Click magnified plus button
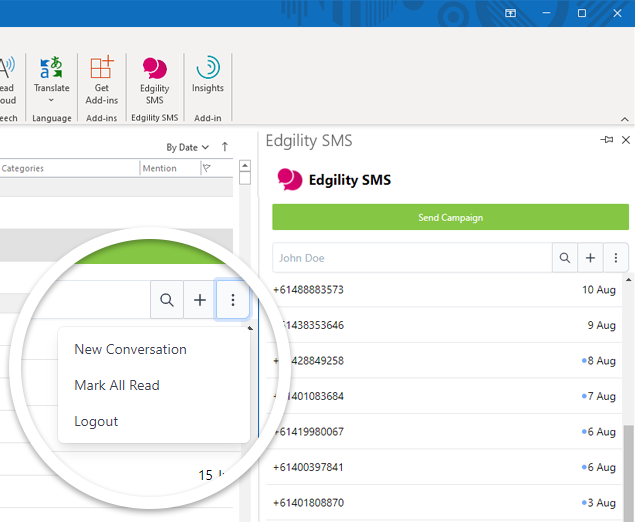The image size is (635, 522). click(200, 300)
